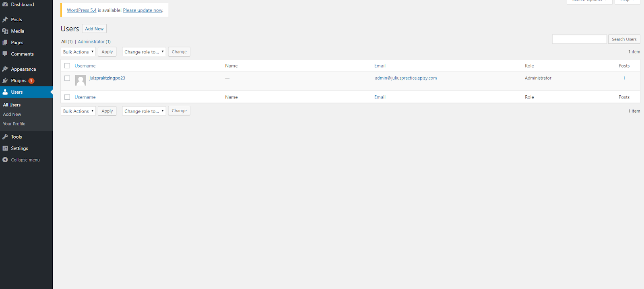Click the Tools wrench icon
The image size is (644, 289).
(5, 137)
